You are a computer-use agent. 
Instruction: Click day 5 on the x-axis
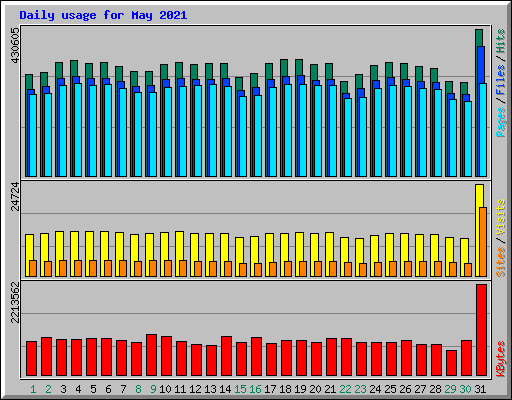(93, 389)
